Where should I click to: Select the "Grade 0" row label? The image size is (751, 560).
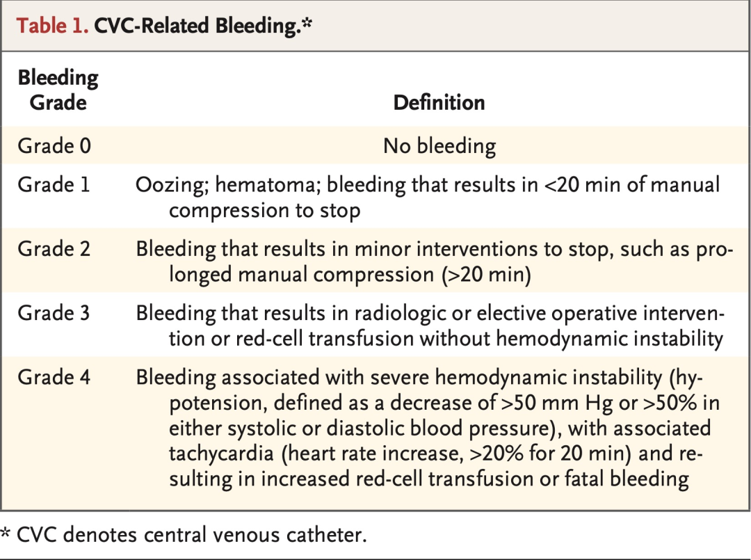tap(54, 146)
